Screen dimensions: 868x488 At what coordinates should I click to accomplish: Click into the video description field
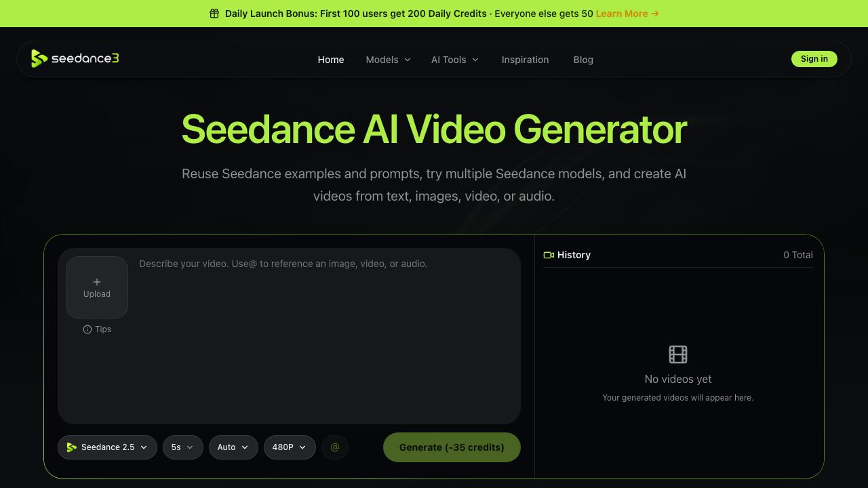click(325, 335)
